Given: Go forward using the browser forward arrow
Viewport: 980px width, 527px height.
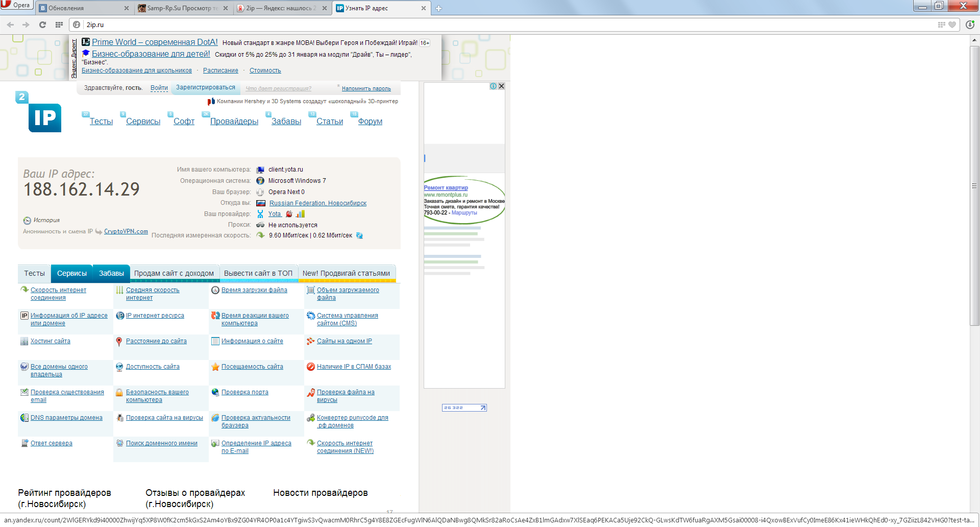Looking at the screenshot, I should [26, 25].
